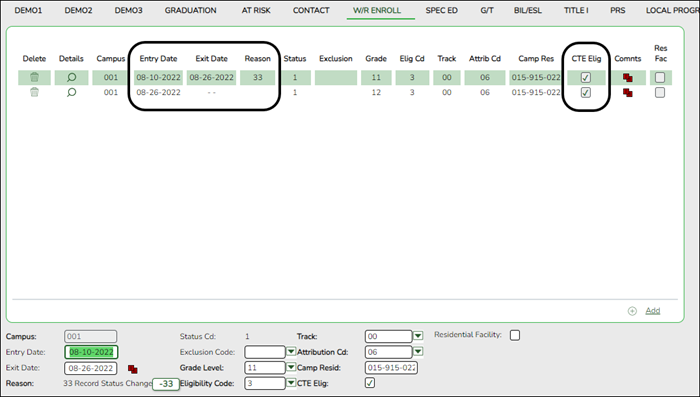Screen dimensions: 700x397
Task: Click the Exit Date field 08-26-2022
Action: [x=91, y=368]
